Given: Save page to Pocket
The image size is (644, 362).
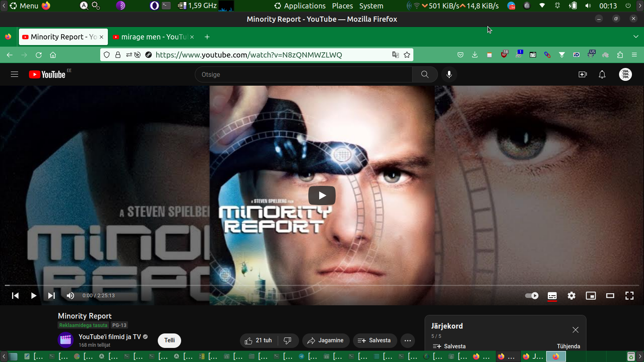Looking at the screenshot, I should click(460, 55).
